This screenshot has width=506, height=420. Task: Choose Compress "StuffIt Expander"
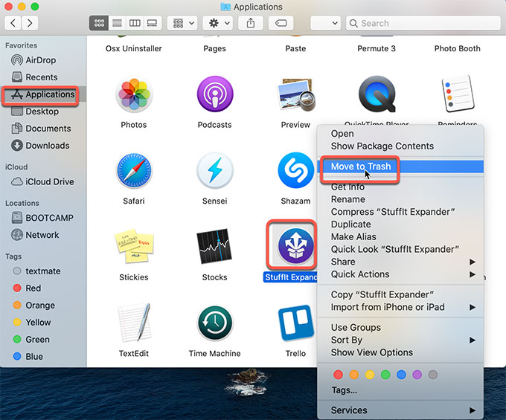click(x=400, y=212)
